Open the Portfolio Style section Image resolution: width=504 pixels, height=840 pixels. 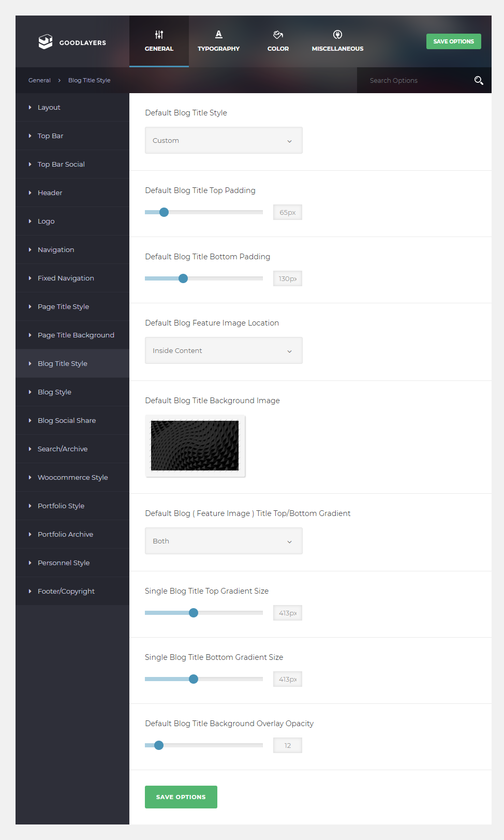[72, 506]
